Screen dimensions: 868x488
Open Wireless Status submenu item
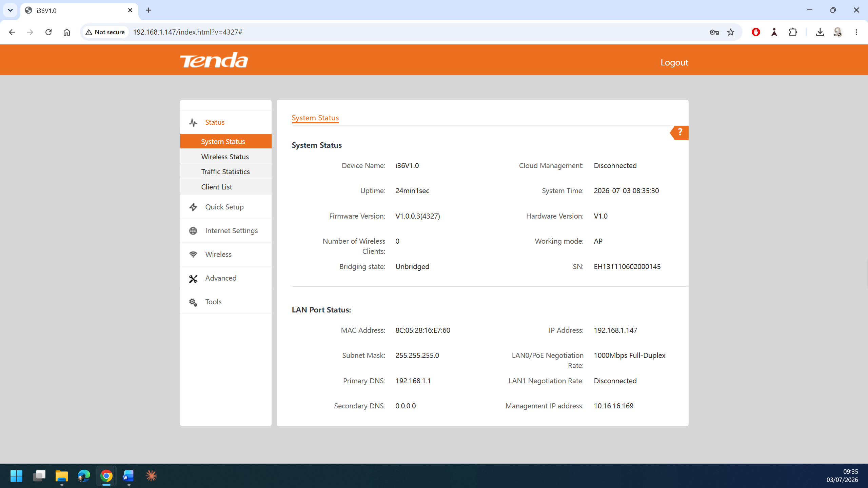tap(226, 157)
